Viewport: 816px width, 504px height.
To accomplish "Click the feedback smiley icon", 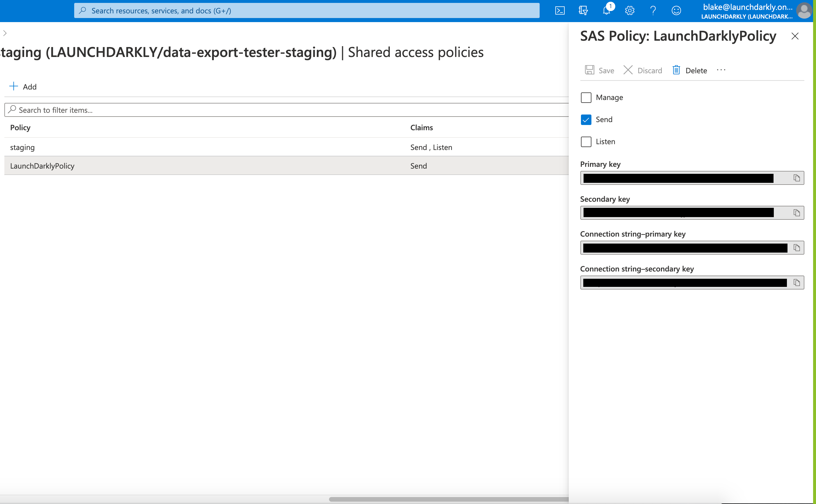I will [676, 11].
